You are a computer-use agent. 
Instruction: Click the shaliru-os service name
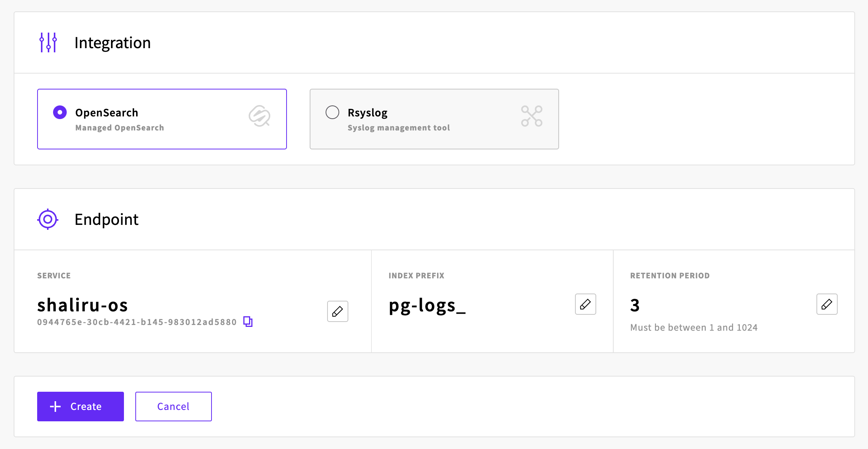pyautogui.click(x=83, y=305)
